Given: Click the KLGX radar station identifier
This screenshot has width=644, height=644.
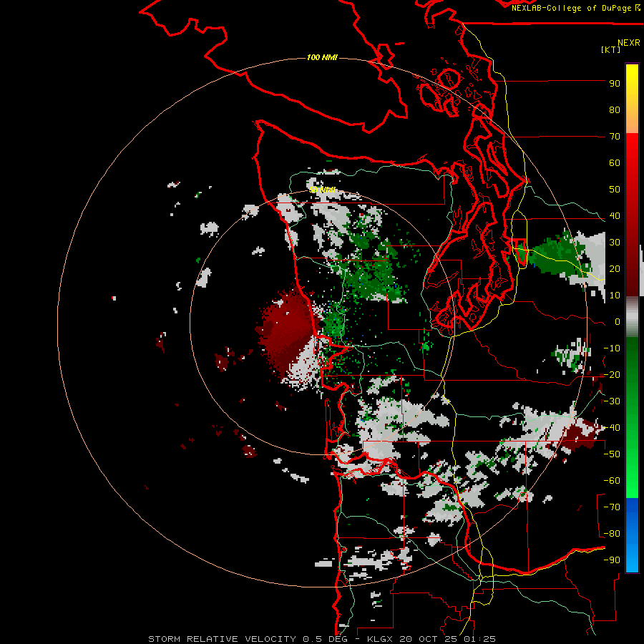Looking at the screenshot, I should pyautogui.click(x=381, y=639).
